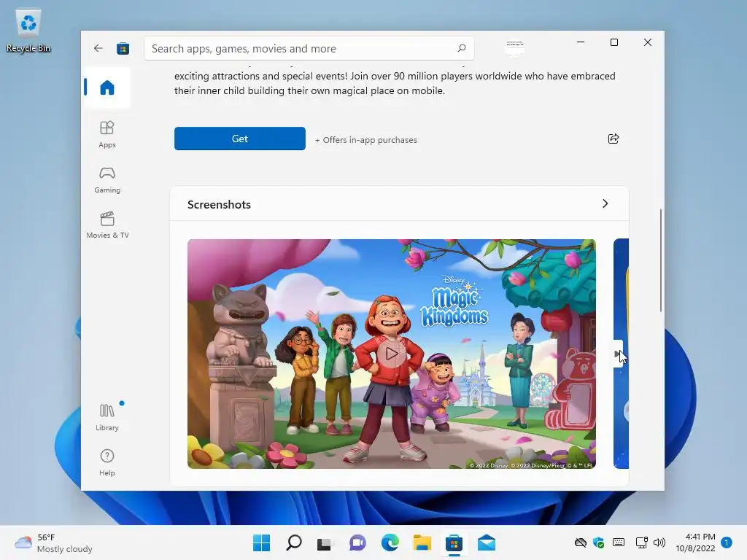Open taskbar Search
Viewport: 747px width, 560px height.
coord(293,542)
